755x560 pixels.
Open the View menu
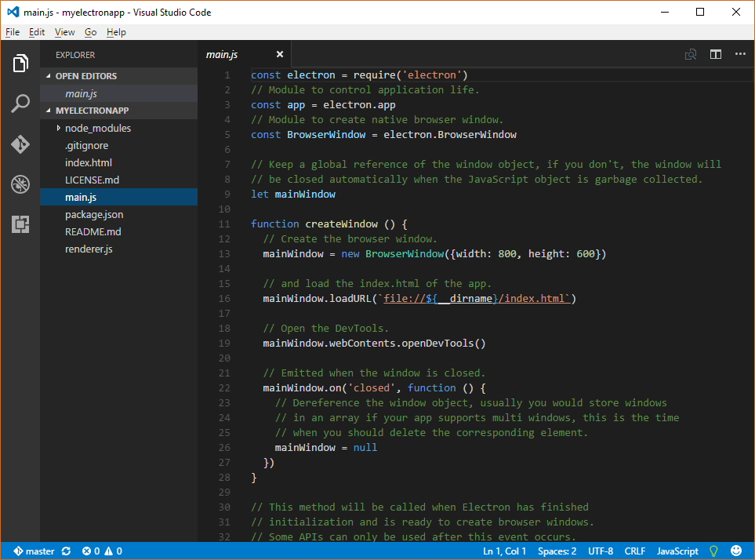point(64,32)
